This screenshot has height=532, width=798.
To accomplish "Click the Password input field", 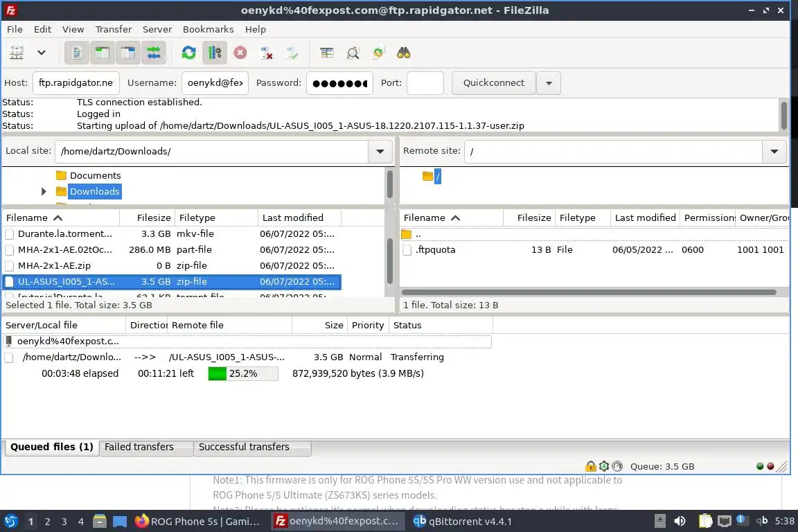I will click(339, 82).
